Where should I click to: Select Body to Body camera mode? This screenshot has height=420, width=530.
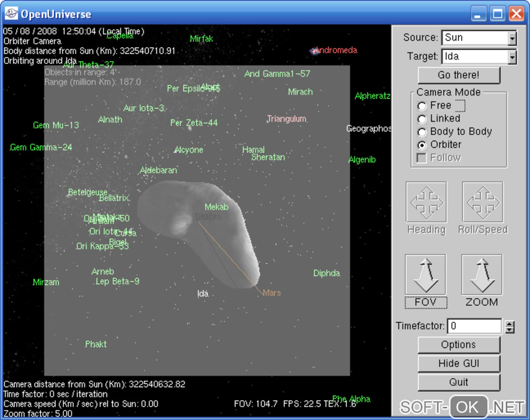[x=421, y=132]
